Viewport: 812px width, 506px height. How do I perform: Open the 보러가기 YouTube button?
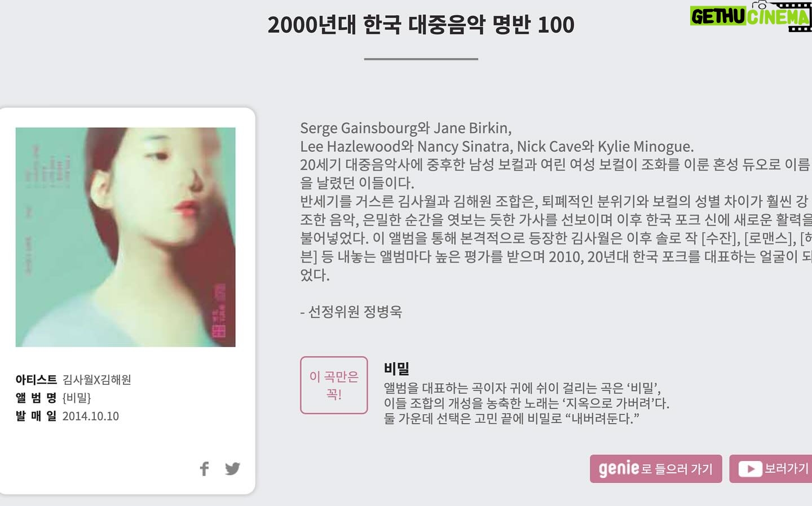(x=771, y=469)
